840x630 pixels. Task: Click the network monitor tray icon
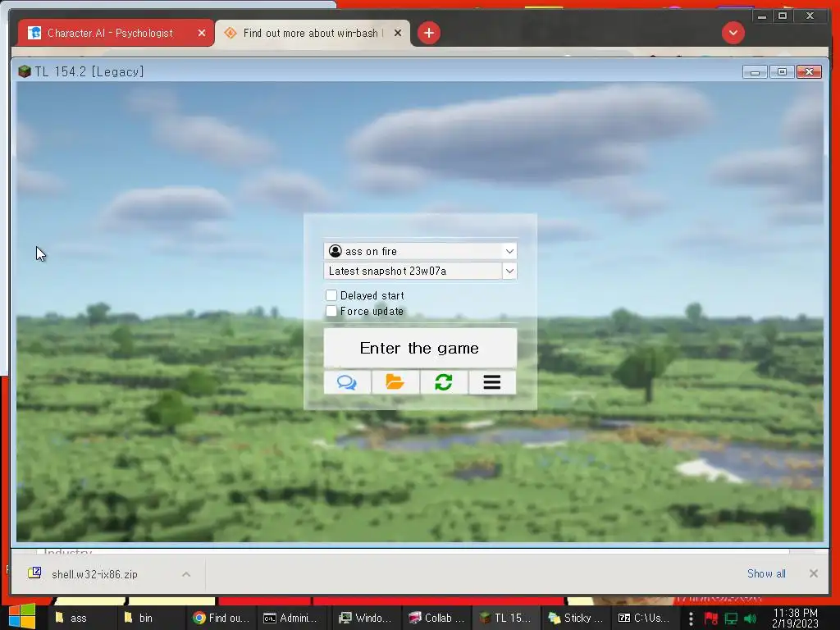731,619
